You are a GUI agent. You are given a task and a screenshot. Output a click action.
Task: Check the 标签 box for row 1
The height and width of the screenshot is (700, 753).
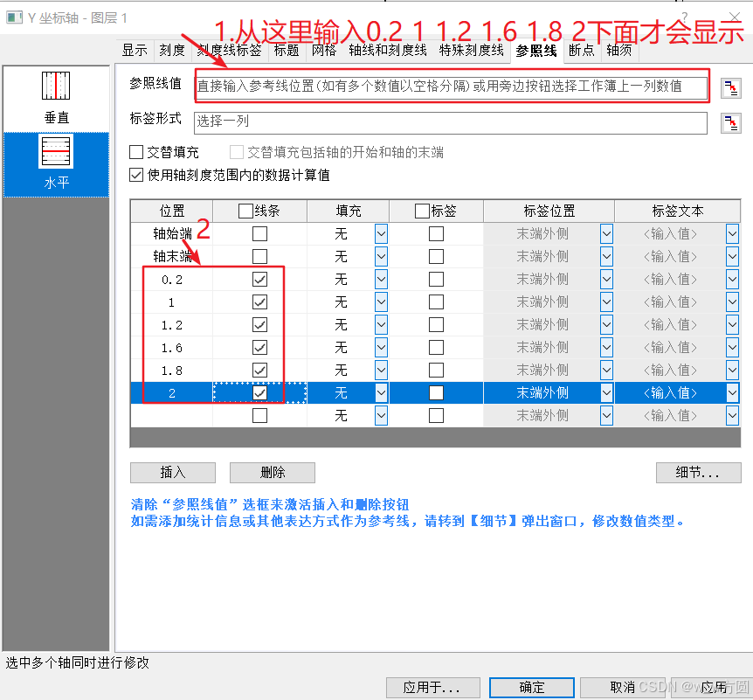[x=436, y=302]
